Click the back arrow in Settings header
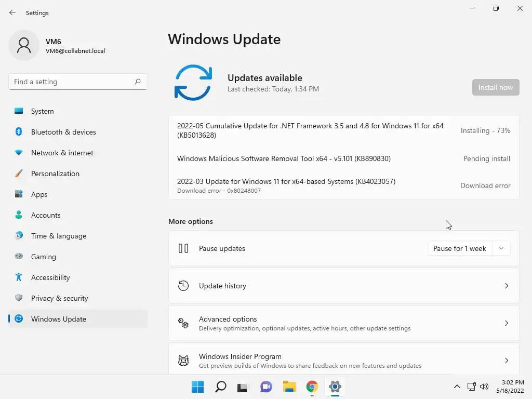 (x=12, y=12)
